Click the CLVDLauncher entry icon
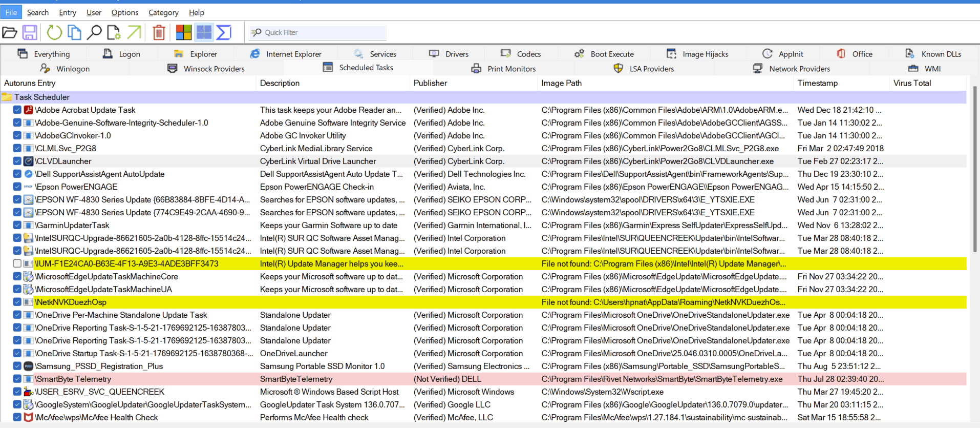The width and height of the screenshot is (980, 428). [x=29, y=161]
